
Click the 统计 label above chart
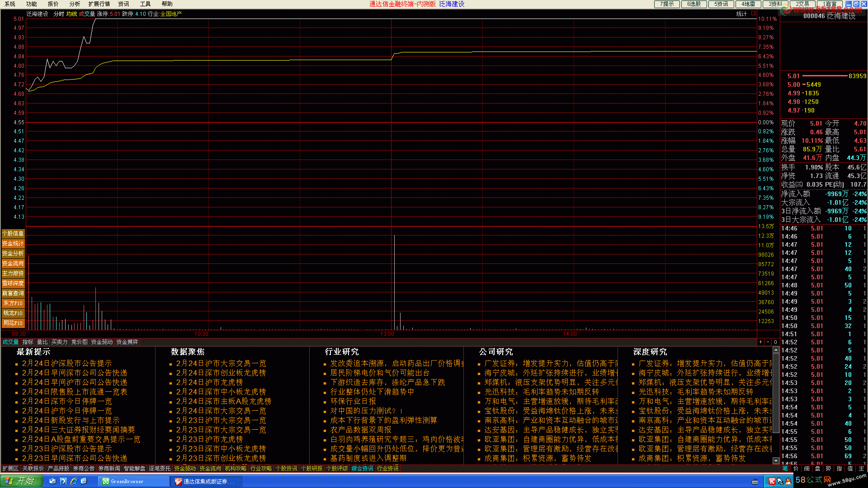[x=741, y=14]
